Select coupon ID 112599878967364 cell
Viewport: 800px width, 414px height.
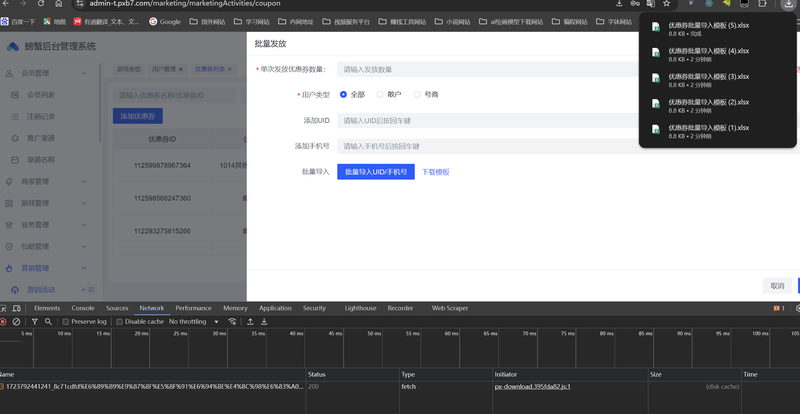(x=162, y=165)
